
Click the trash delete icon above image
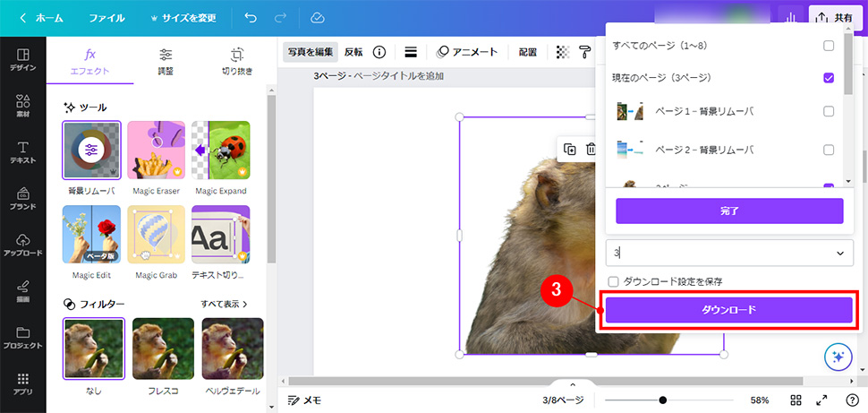(x=591, y=149)
